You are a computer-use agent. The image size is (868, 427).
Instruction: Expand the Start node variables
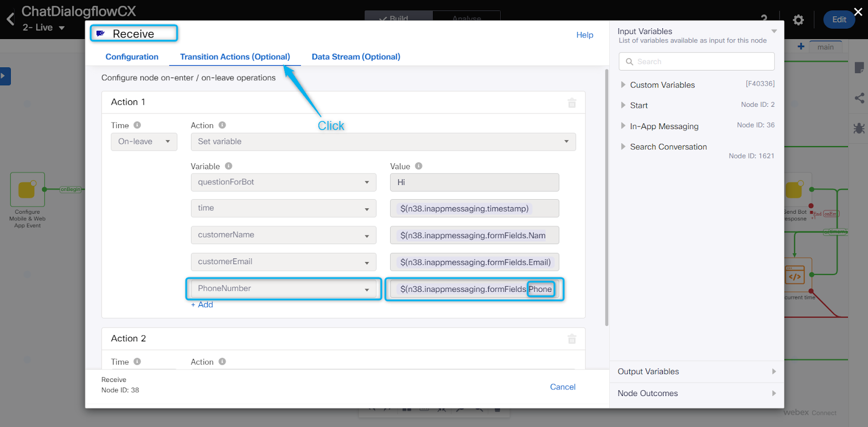[623, 105]
